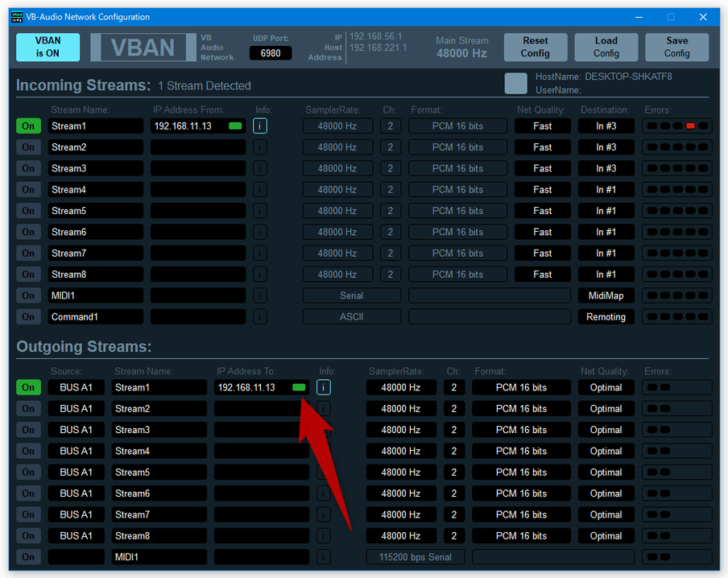The width and height of the screenshot is (728, 578).
Task: Open Net Quality selector for incoming Stream1
Action: point(542,126)
